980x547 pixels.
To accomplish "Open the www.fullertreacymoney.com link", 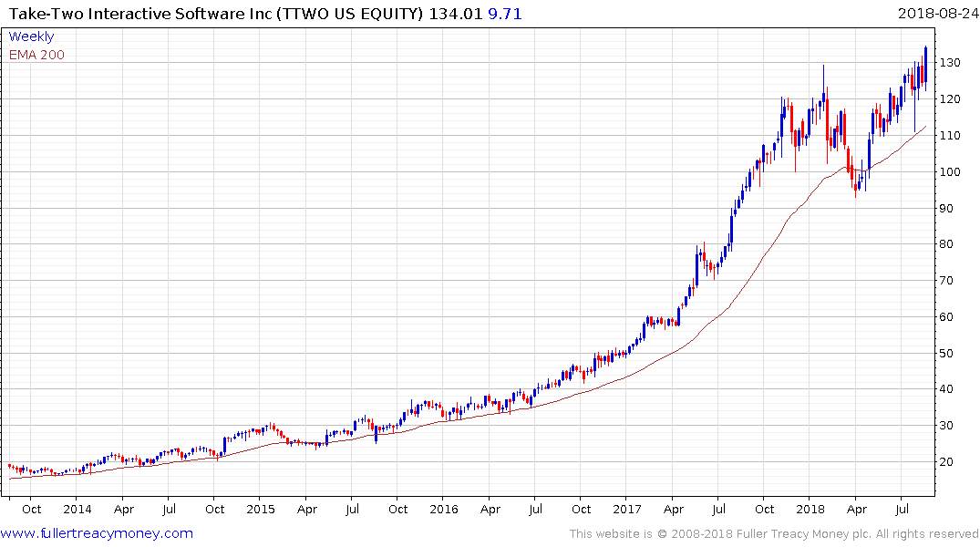I will pos(97,533).
